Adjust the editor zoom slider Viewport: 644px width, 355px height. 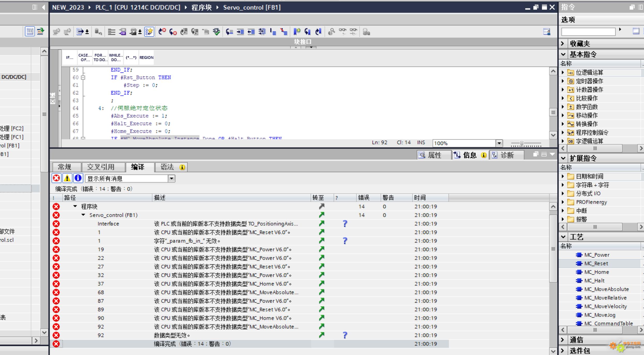[522, 143]
